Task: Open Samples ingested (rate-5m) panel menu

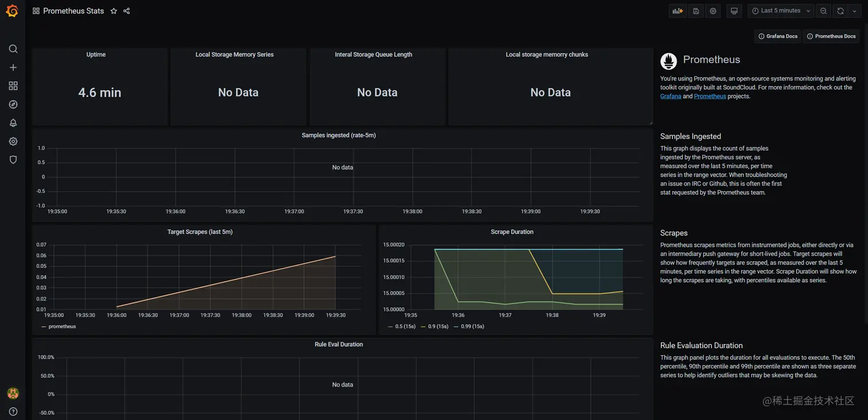Action: tap(339, 135)
